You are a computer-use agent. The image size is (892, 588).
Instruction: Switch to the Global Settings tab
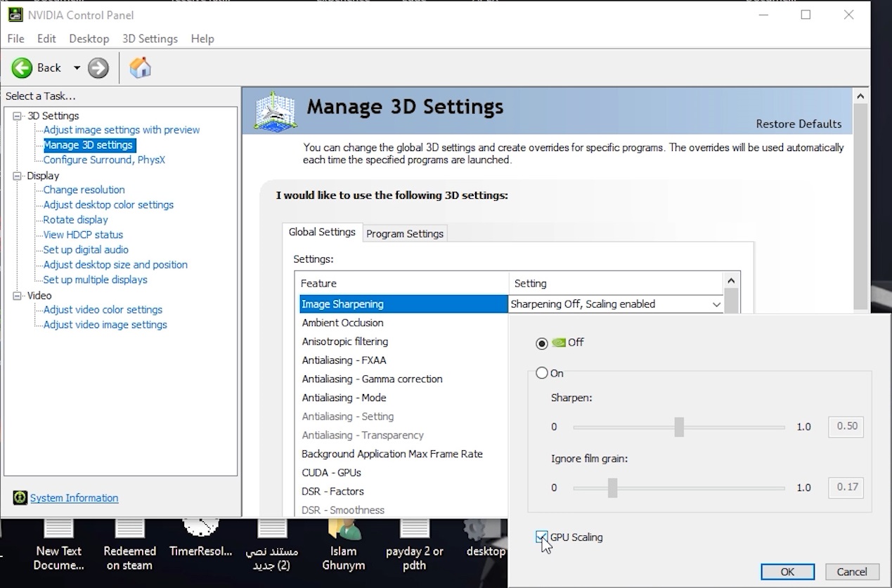(x=322, y=232)
